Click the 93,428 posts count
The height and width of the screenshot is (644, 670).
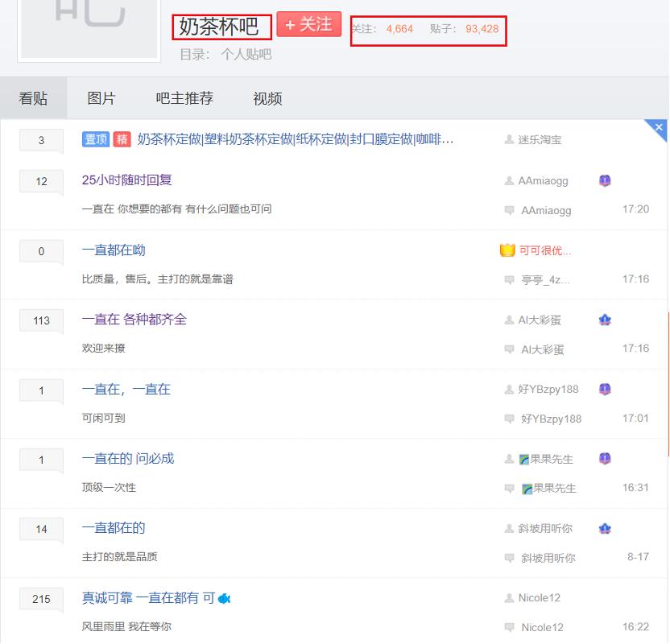(x=482, y=29)
